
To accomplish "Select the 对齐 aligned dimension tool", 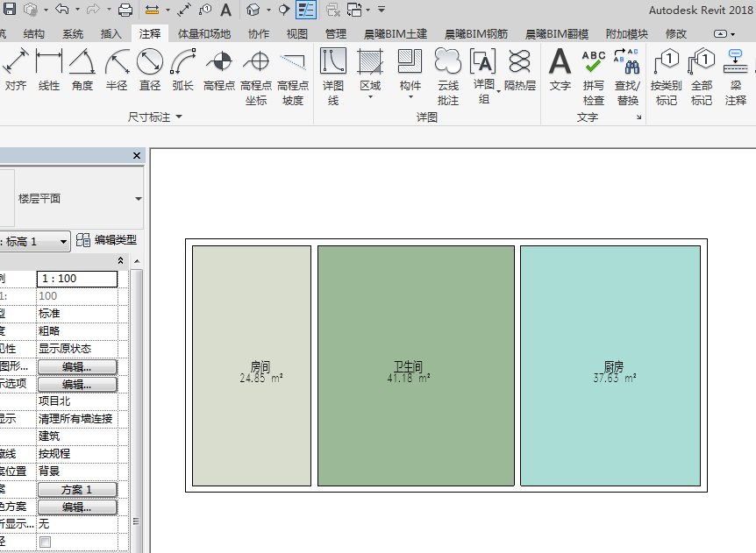I will pos(16,70).
